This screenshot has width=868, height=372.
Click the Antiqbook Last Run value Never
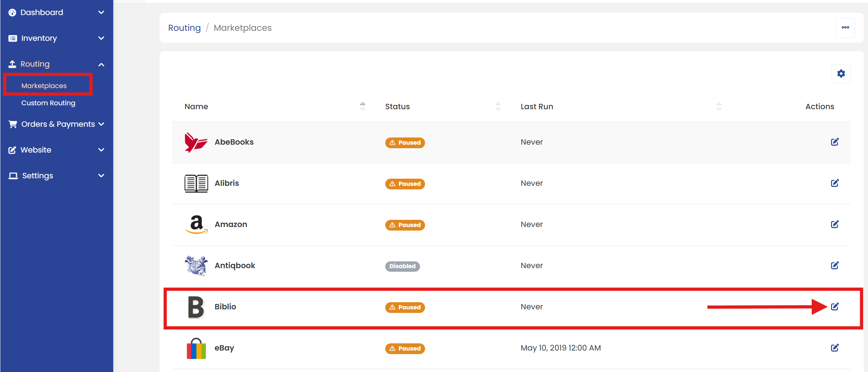pyautogui.click(x=532, y=266)
